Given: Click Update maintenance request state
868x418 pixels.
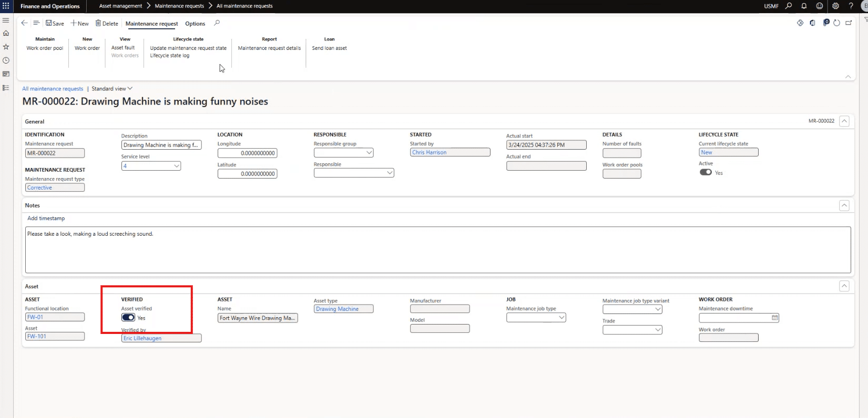Looking at the screenshot, I should 188,48.
